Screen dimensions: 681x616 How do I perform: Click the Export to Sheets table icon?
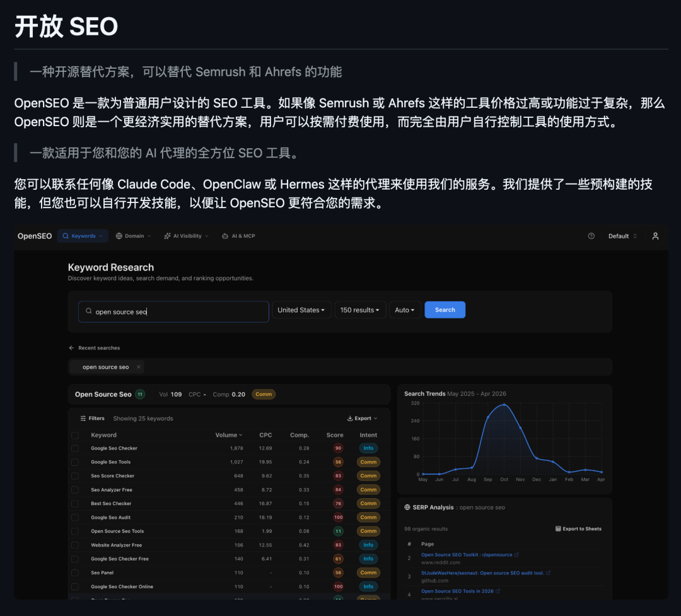coord(558,529)
